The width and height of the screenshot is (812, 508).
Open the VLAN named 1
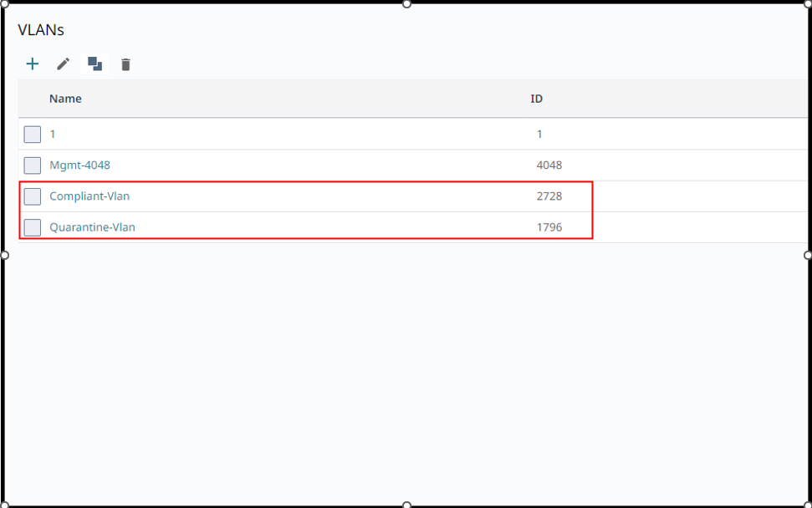(53, 135)
